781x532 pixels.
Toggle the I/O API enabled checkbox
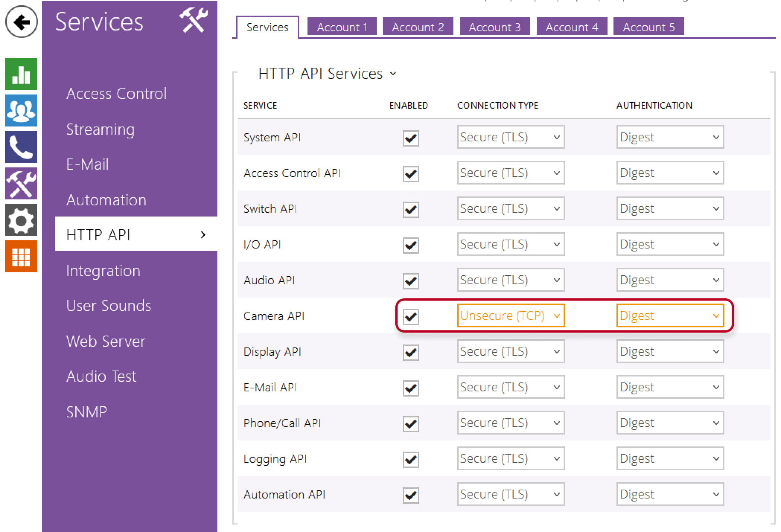pos(411,245)
